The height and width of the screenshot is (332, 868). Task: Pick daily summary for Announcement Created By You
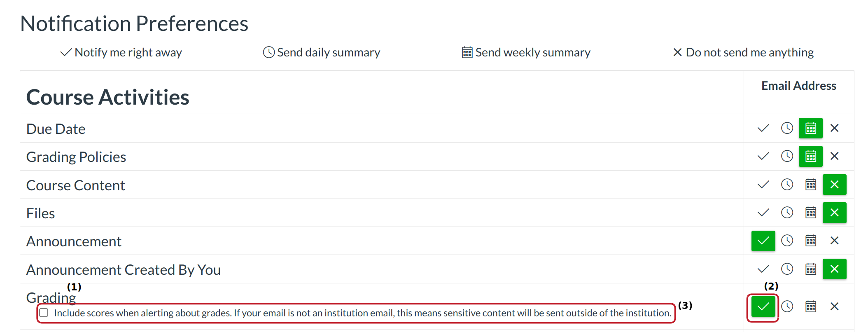pos(787,269)
